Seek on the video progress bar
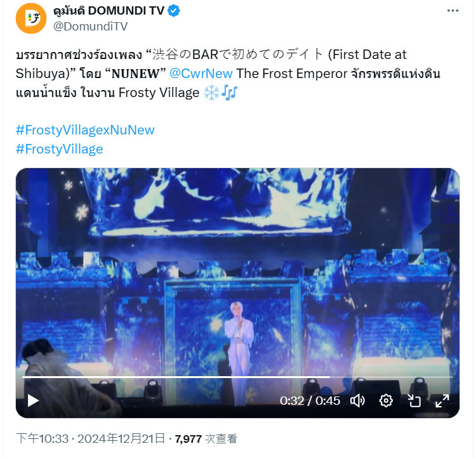The image size is (476, 458). click(237, 377)
